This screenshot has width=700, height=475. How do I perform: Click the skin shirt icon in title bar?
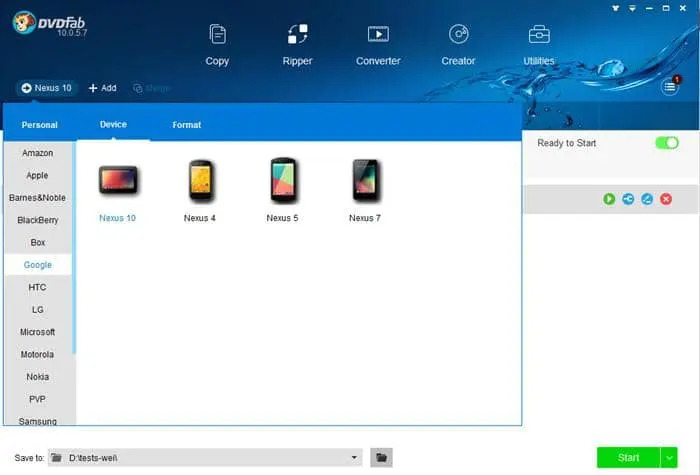click(616, 8)
